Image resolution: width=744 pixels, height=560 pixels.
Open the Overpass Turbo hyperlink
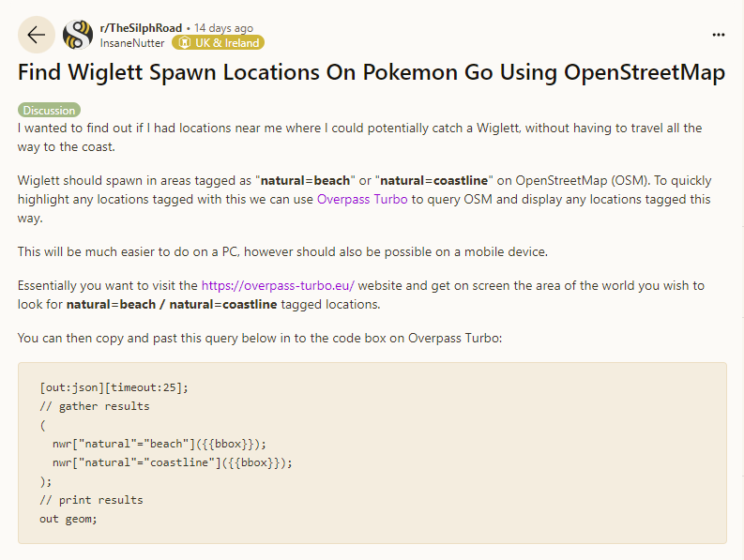[362, 199]
